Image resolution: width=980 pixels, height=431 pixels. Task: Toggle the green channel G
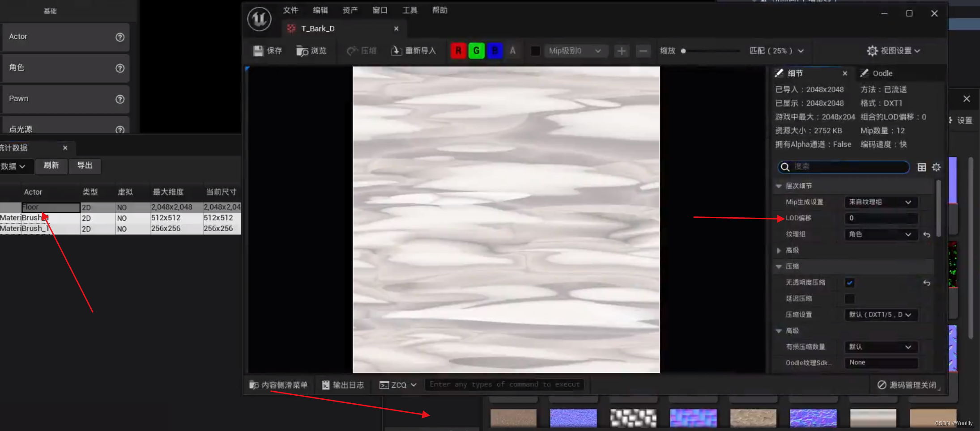pyautogui.click(x=477, y=51)
